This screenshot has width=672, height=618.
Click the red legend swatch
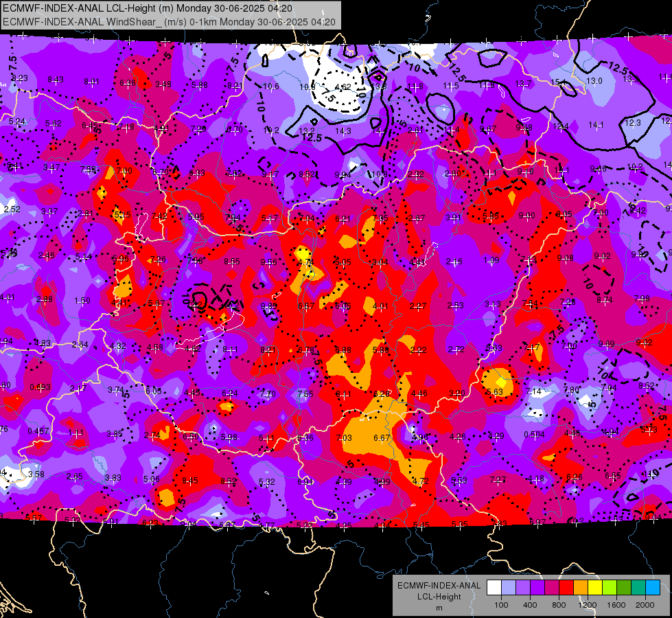pyautogui.click(x=566, y=588)
